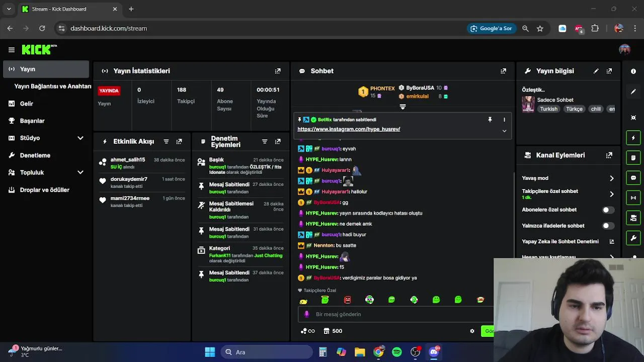Edit stream info with the pencil icon

(596, 71)
